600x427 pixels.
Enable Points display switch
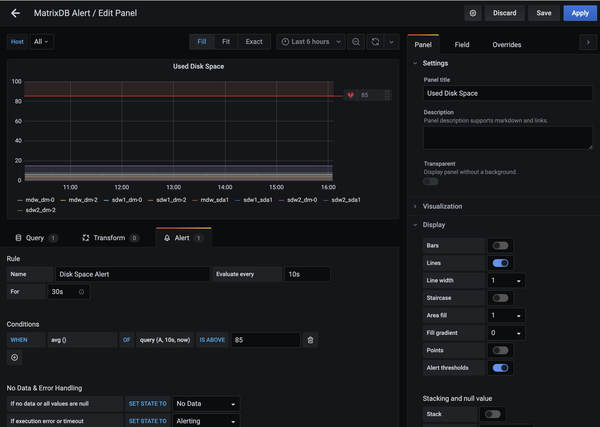[x=500, y=350]
